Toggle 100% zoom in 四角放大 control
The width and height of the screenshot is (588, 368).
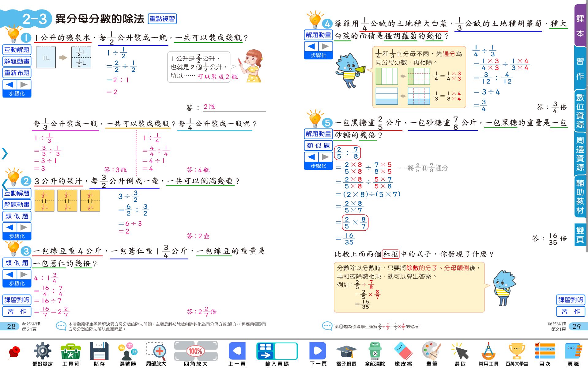(x=195, y=351)
